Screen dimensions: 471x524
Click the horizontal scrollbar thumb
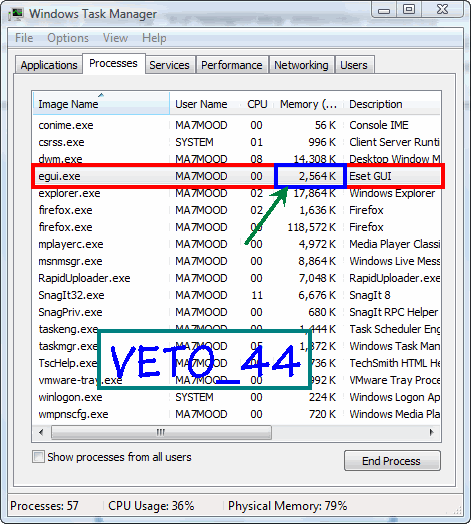(x=161, y=432)
